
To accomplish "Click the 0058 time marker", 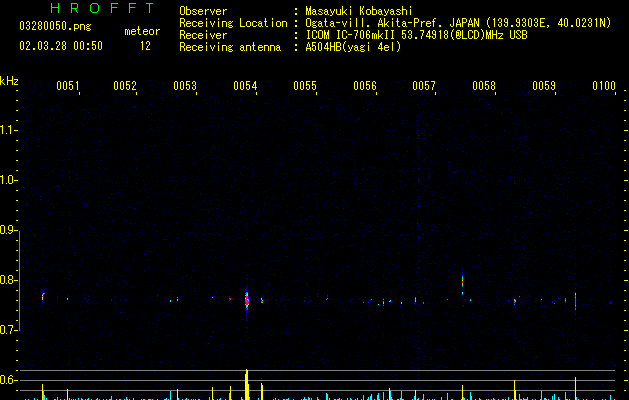I will point(484,86).
